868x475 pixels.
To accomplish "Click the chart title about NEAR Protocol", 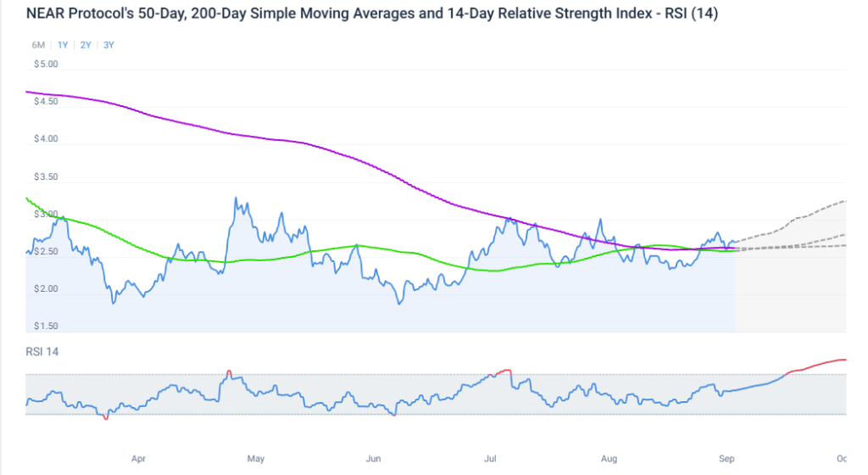I will (372, 14).
